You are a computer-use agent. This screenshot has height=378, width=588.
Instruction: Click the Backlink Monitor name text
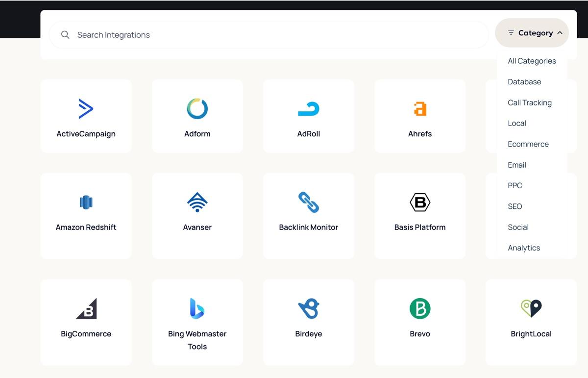309,227
